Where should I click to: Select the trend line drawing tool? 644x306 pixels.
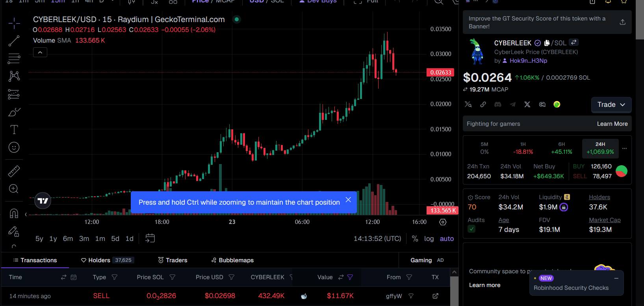pyautogui.click(x=14, y=41)
